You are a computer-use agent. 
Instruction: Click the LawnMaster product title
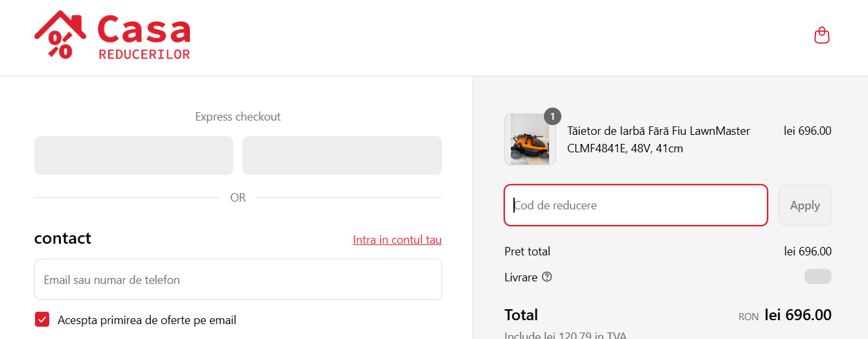tap(658, 139)
